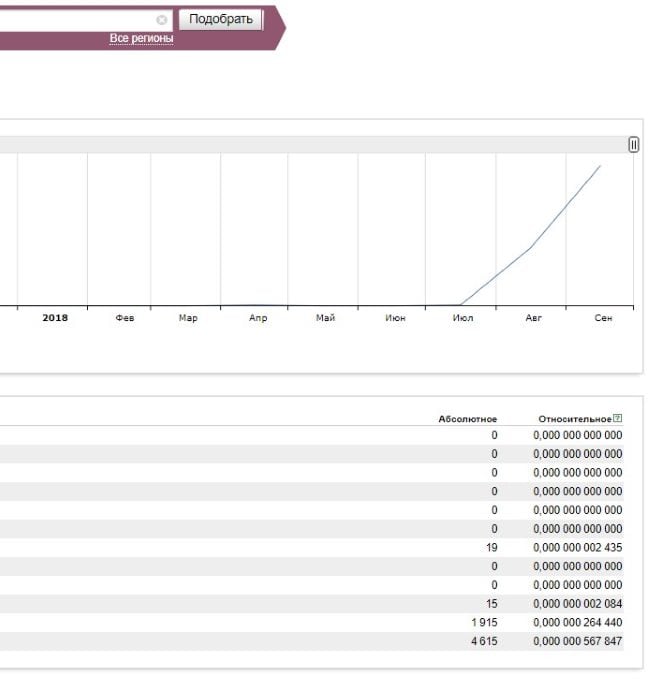Click the Подобрать button

tap(220, 20)
